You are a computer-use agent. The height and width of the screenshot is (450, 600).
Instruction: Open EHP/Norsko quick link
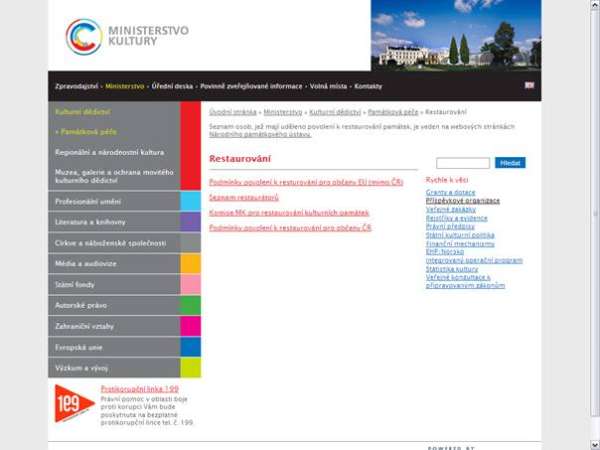(445, 252)
